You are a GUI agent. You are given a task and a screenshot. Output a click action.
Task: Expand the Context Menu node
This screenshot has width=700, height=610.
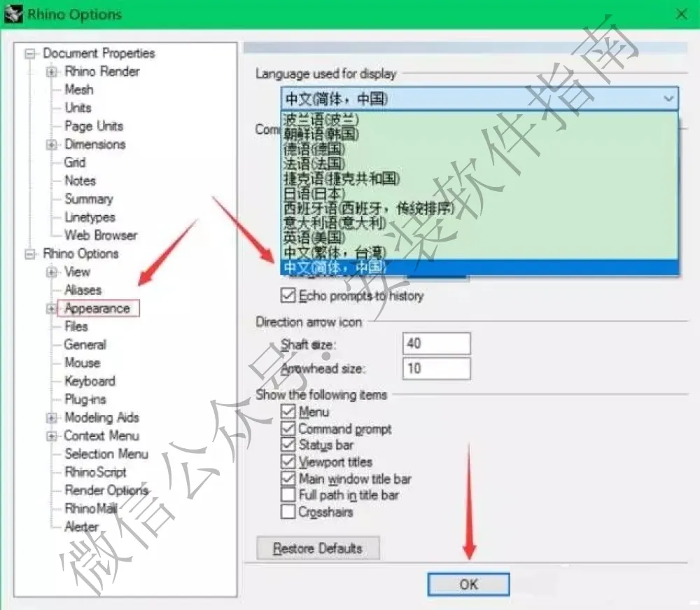(51, 436)
